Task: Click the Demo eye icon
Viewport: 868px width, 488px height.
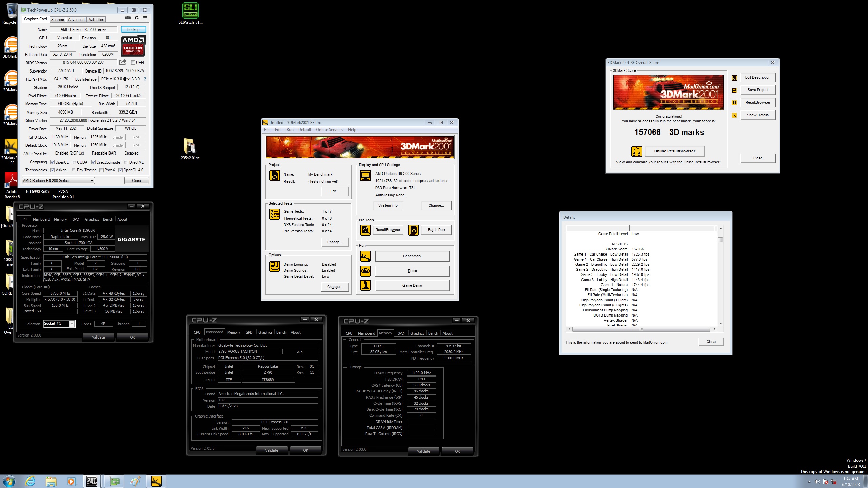Action: point(365,271)
